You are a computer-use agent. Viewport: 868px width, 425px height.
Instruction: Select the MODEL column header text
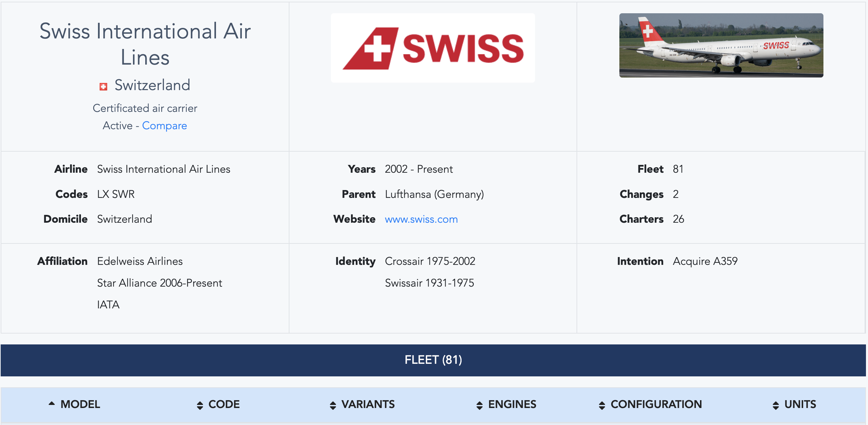(80, 404)
